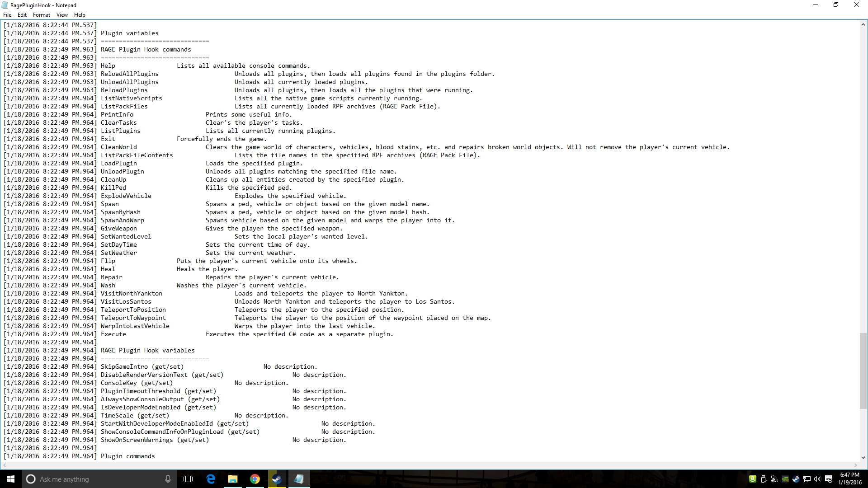Open the volume control in tray
868x488 pixels.
click(817, 479)
